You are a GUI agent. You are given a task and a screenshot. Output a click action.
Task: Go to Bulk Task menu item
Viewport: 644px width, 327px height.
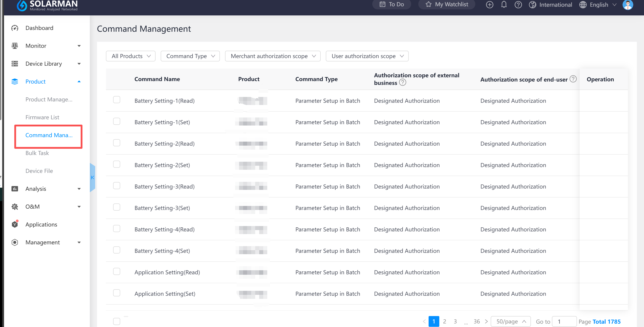pyautogui.click(x=37, y=153)
